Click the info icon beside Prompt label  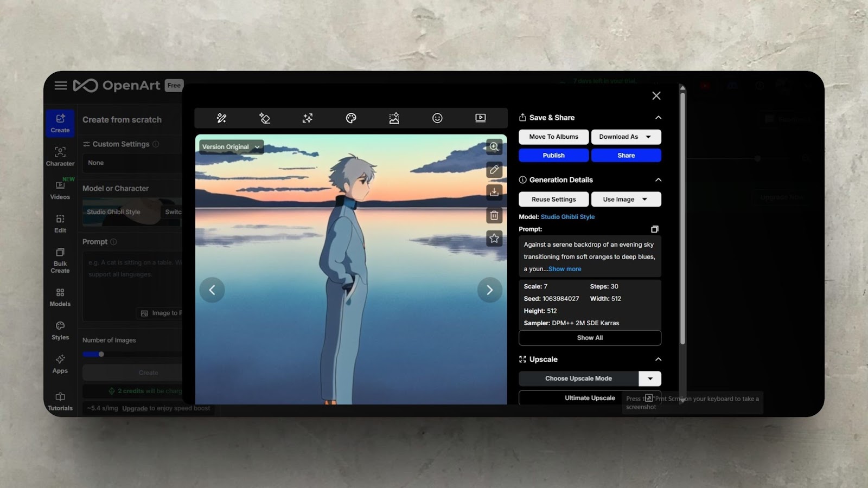[113, 242]
